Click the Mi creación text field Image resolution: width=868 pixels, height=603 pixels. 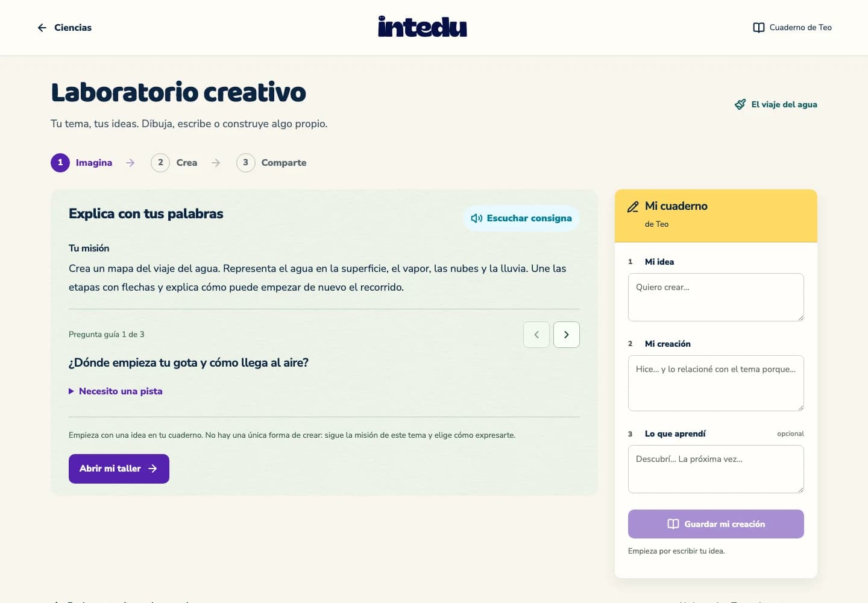click(x=716, y=383)
